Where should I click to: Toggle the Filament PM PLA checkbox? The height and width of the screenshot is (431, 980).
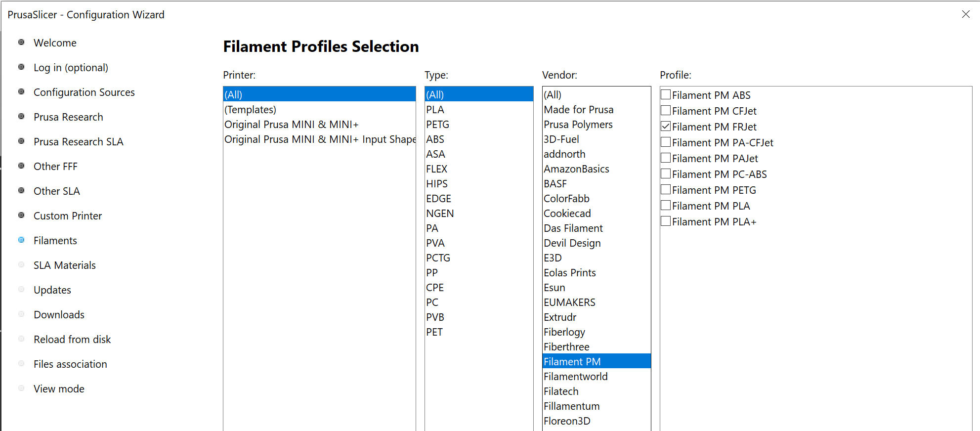click(x=666, y=206)
